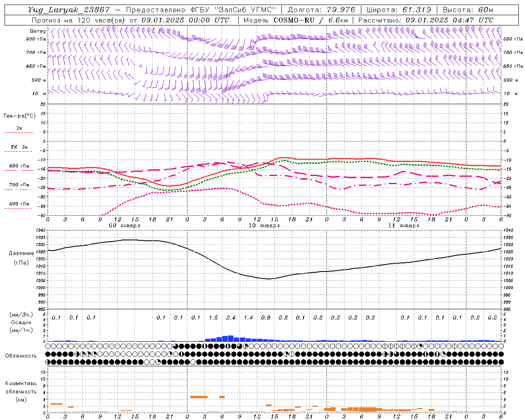Click the 500 м wind level label on left
Image resolution: width=525 pixels, height=420 pixels.
39,80
